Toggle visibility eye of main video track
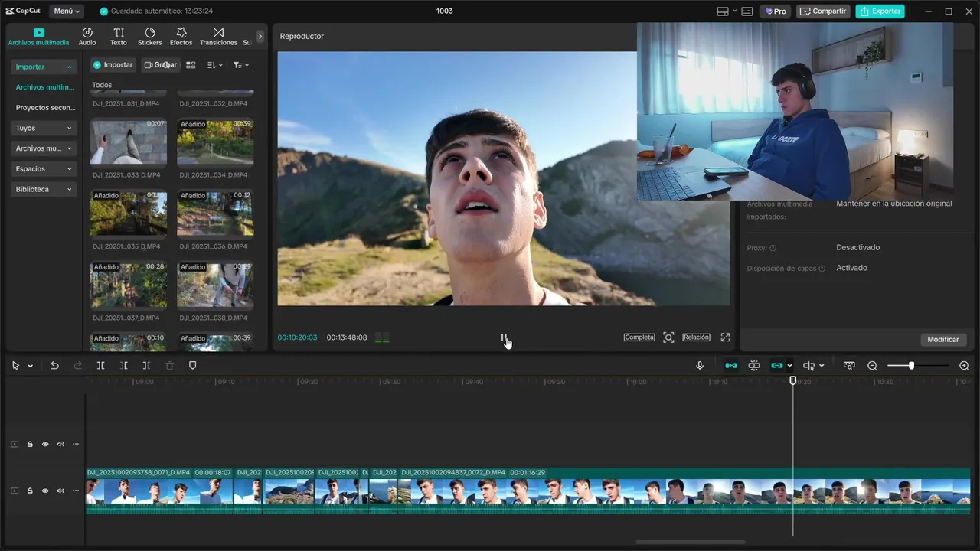This screenshot has height=551, width=980. pos(45,491)
